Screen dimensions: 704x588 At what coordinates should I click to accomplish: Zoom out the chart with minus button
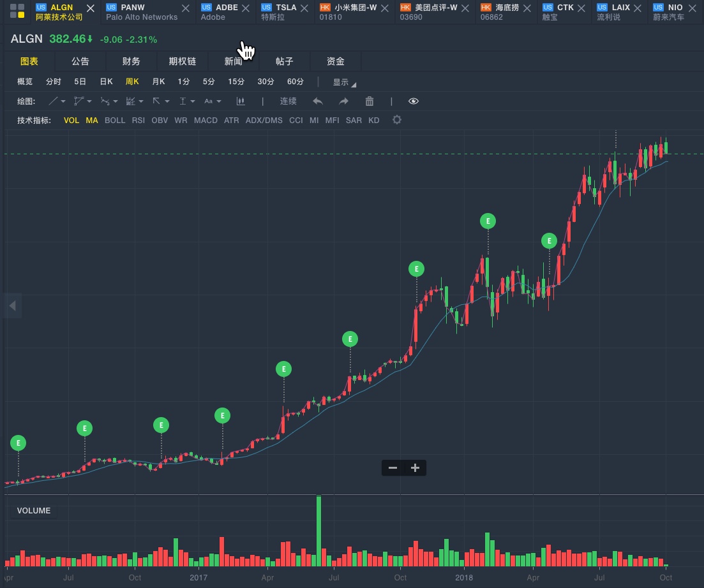click(393, 468)
